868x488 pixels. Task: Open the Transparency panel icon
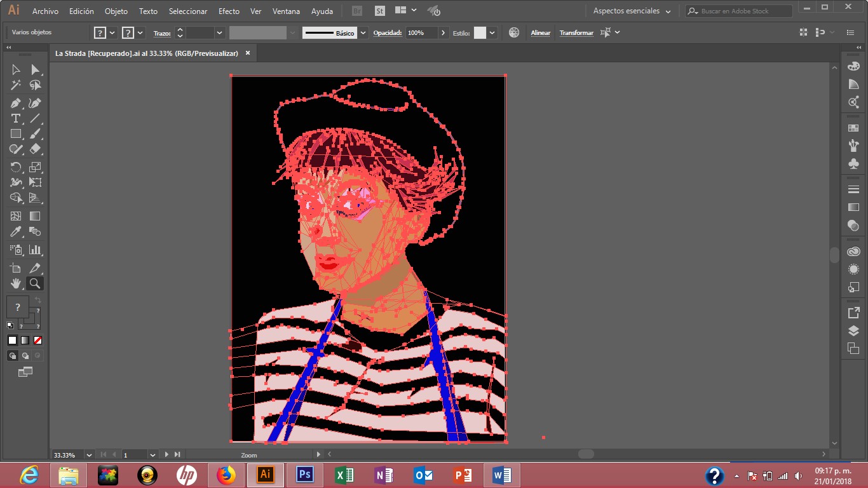pos(853,225)
